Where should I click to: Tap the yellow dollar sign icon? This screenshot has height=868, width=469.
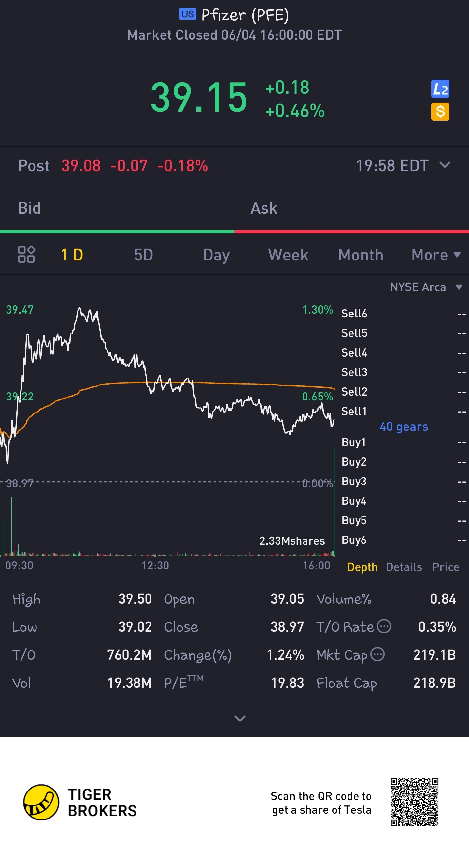tap(440, 112)
